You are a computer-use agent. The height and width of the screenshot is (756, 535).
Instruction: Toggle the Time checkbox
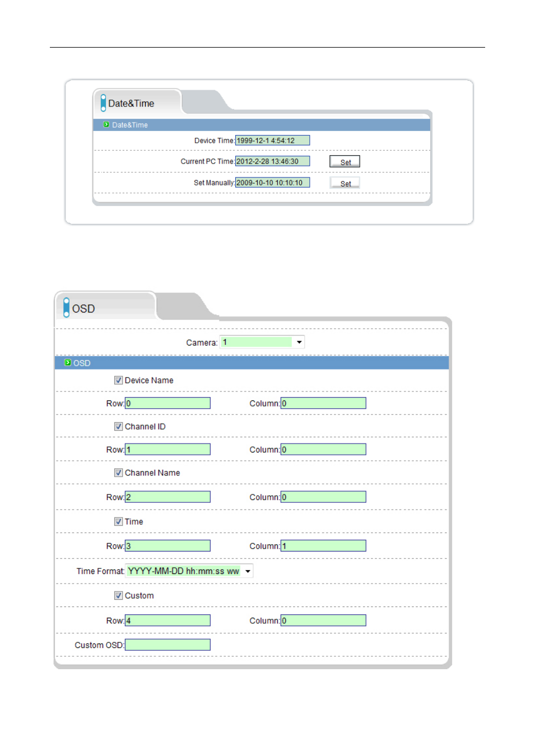pyautogui.click(x=118, y=521)
